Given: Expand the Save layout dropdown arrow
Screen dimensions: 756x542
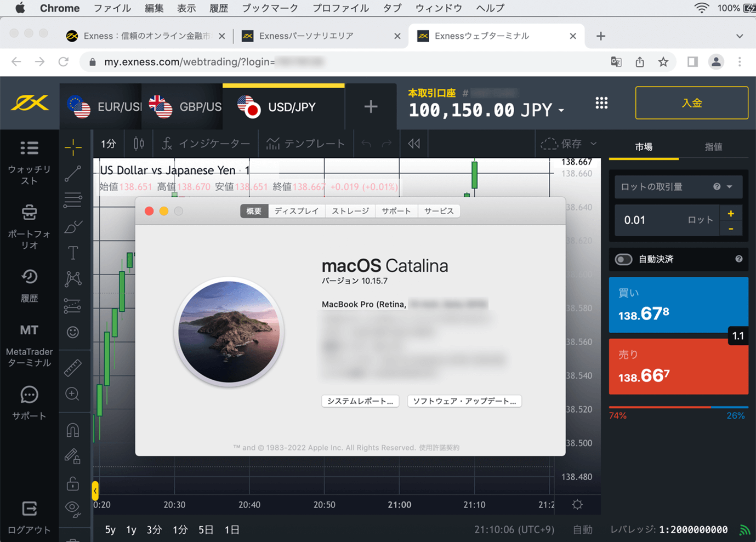Looking at the screenshot, I should pos(594,144).
